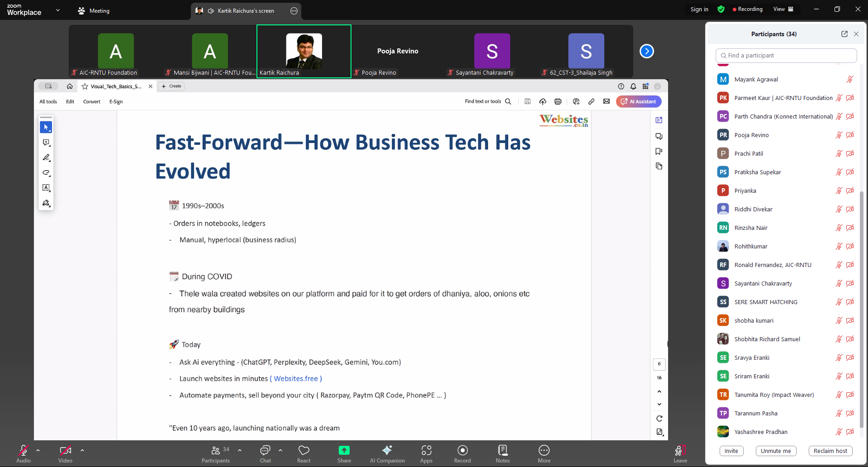Click the Record button
The width and height of the screenshot is (868, 467).
462,454
